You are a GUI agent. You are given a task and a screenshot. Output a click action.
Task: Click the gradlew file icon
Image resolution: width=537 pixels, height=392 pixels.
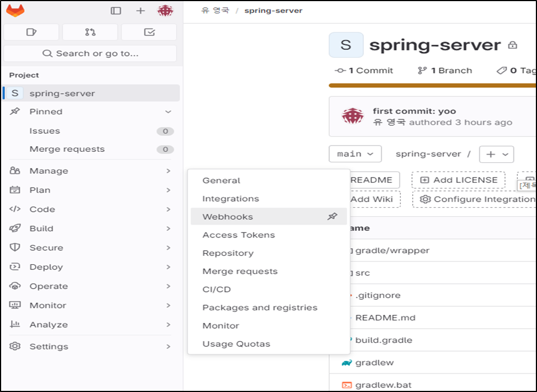[347, 362]
